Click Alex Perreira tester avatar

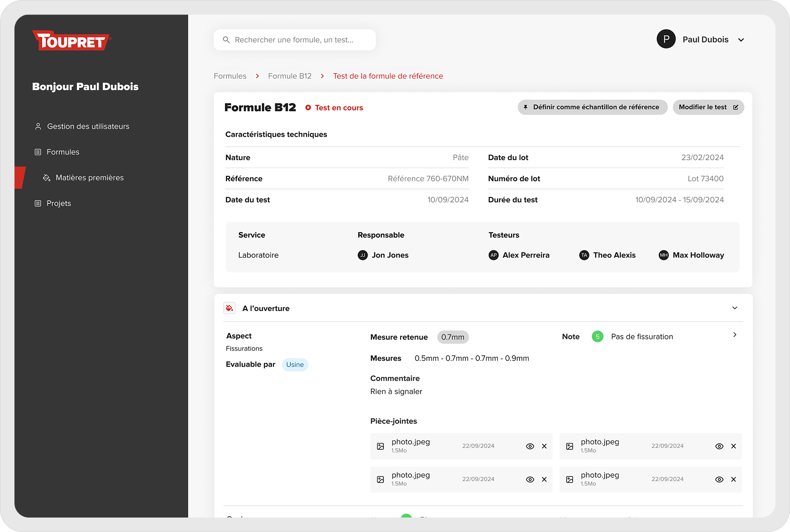click(493, 255)
